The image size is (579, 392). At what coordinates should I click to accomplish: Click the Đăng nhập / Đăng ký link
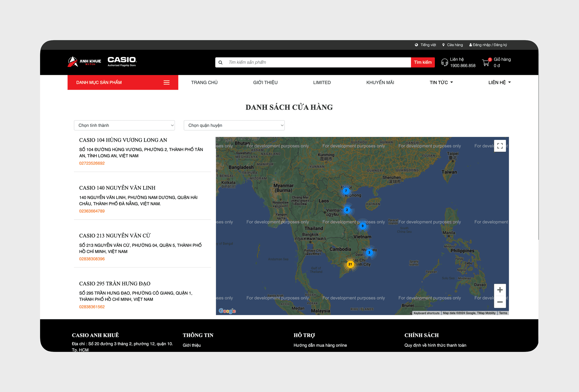(x=488, y=45)
